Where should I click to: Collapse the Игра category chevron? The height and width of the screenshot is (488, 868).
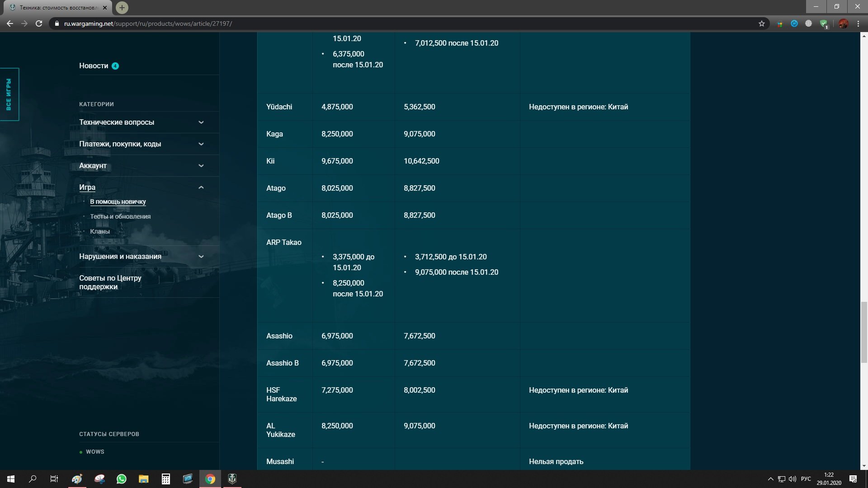coord(201,188)
